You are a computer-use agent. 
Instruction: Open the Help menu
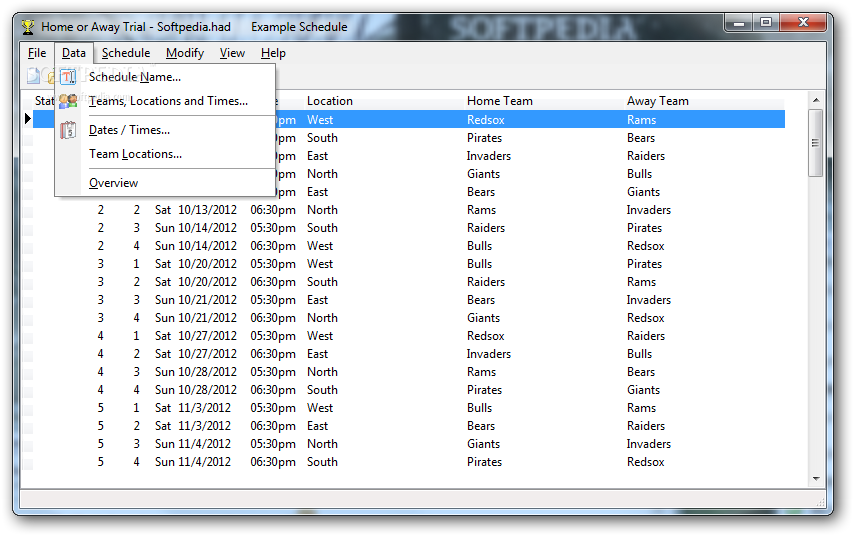273,53
